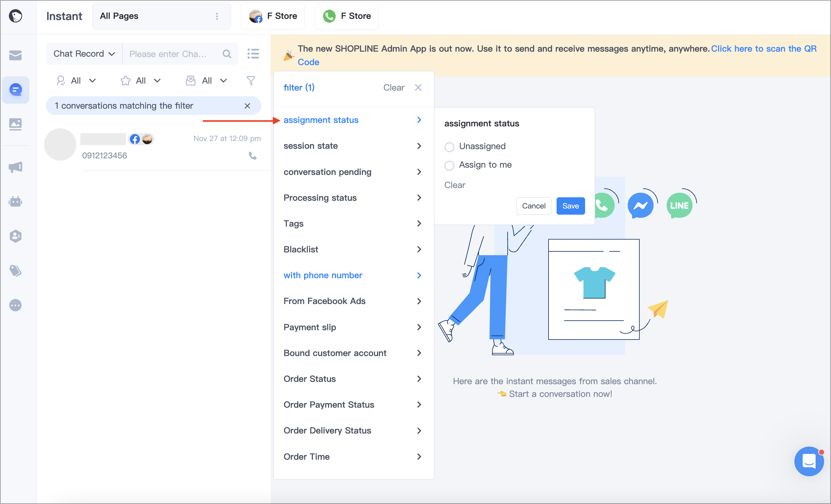Expand the conversation pending filter
Viewport: 831px width, 504px height.
[x=353, y=172]
